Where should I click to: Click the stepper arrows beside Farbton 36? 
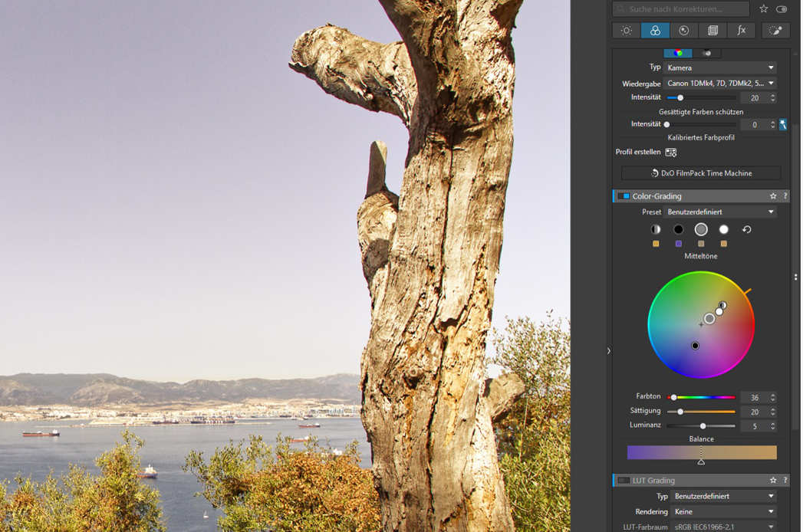pyautogui.click(x=773, y=397)
